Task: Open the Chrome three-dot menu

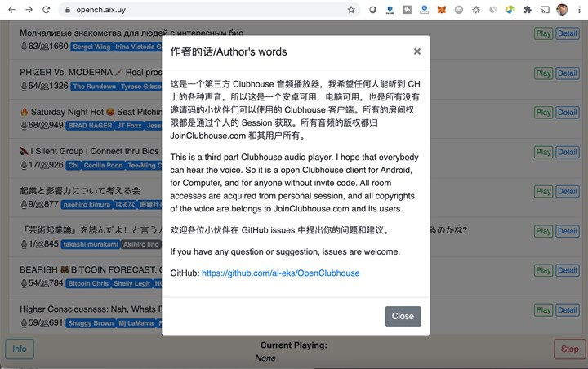Action: click(579, 10)
